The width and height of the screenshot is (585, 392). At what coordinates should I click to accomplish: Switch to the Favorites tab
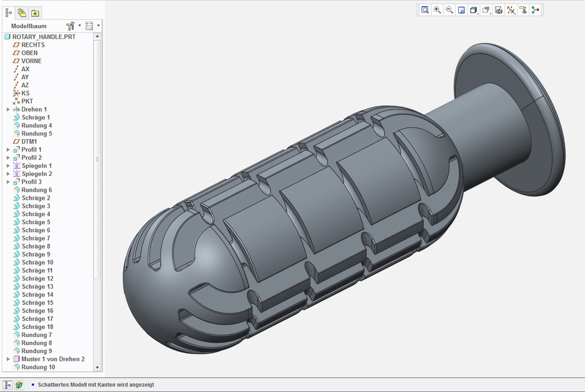[35, 12]
